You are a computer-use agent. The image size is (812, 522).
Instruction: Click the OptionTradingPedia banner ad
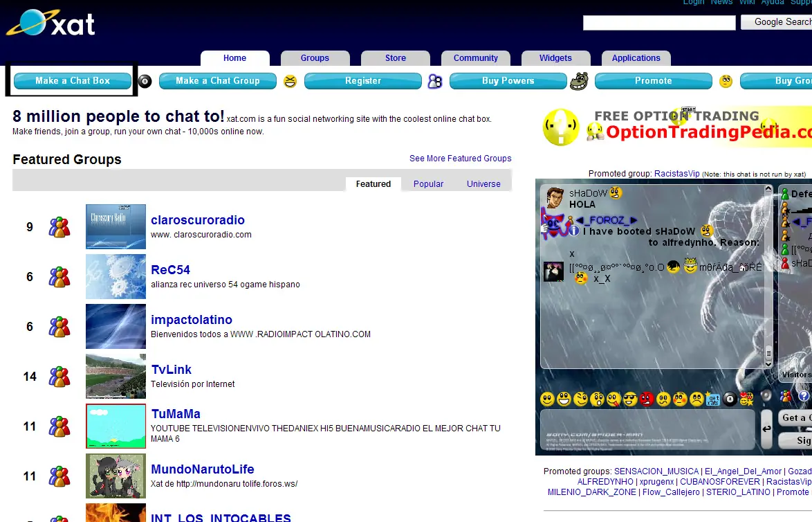[676, 127]
